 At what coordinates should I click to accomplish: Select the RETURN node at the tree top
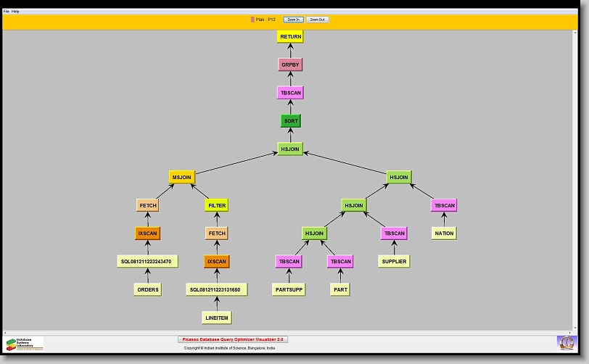pos(289,36)
